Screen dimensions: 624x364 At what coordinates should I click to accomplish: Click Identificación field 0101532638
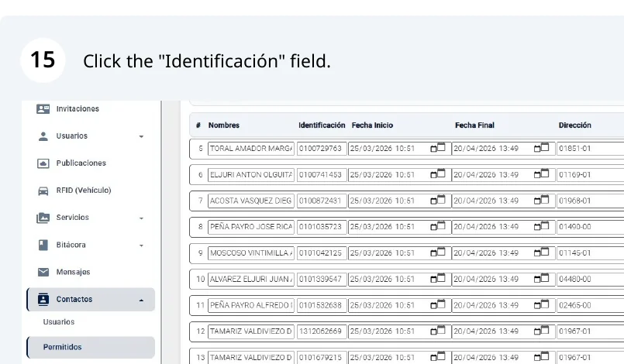coord(322,305)
